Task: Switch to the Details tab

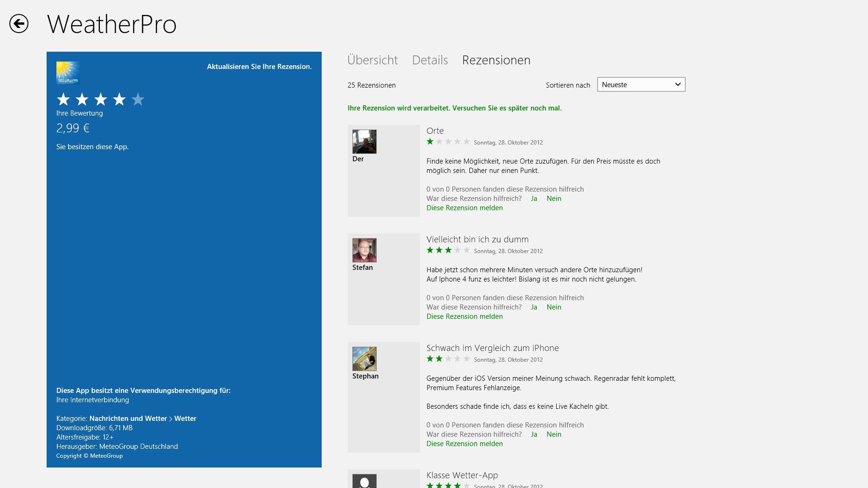Action: coord(430,60)
